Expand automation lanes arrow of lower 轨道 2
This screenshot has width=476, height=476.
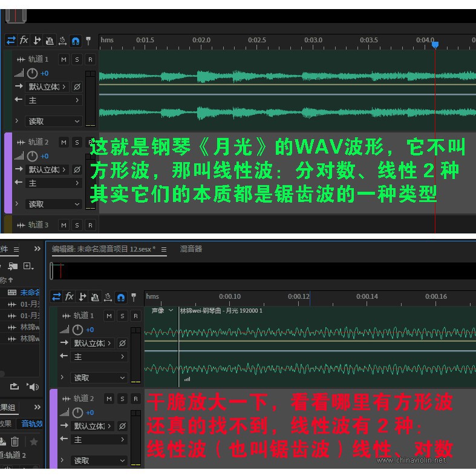[x=62, y=460]
